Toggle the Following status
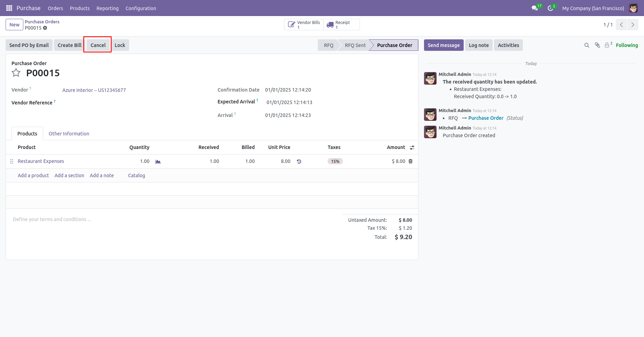644x337 pixels. [627, 45]
